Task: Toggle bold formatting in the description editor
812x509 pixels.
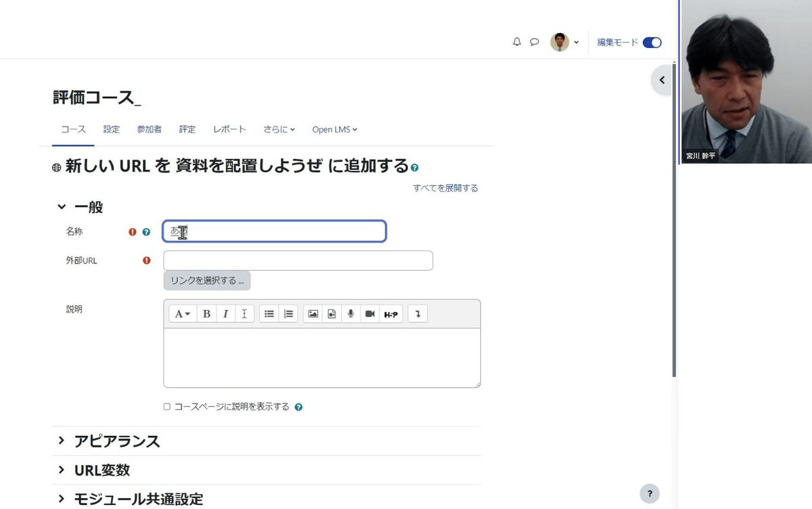Action: coord(206,314)
